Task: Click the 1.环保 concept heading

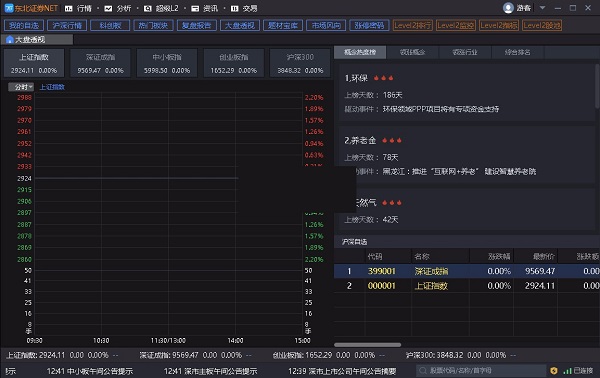Action: (x=356, y=78)
